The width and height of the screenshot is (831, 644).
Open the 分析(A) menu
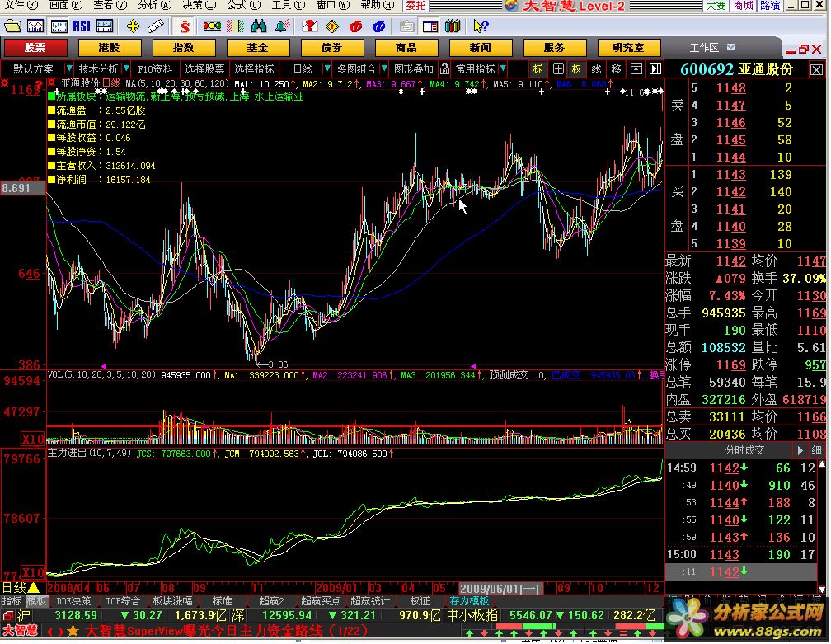pyautogui.click(x=155, y=5)
